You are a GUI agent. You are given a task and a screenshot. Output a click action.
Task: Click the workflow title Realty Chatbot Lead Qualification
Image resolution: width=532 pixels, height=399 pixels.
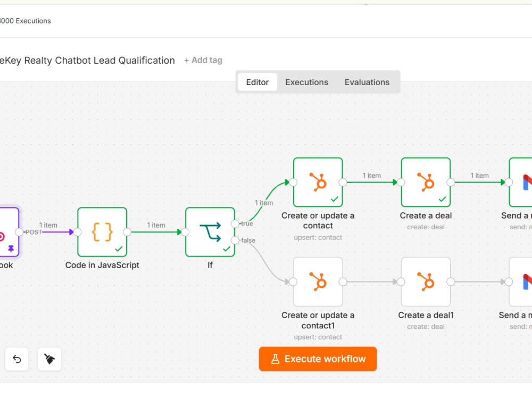coord(87,61)
